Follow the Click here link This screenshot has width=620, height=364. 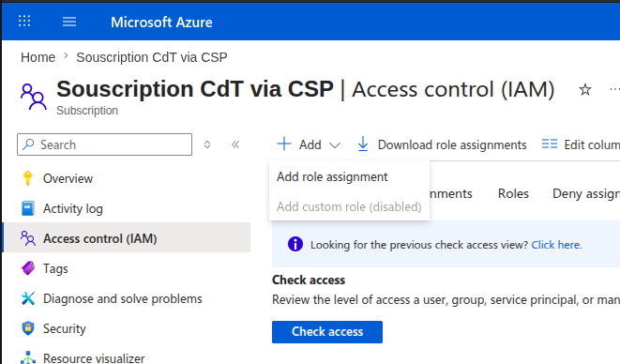click(556, 245)
